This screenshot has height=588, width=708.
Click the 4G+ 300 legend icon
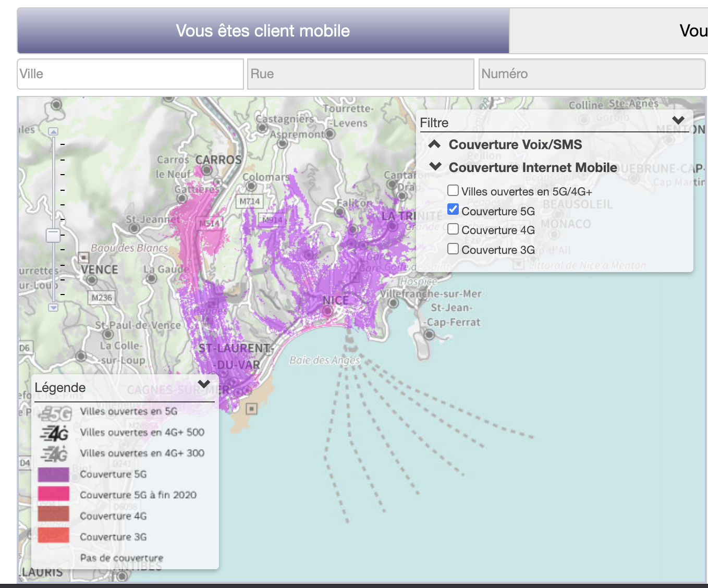pyautogui.click(x=54, y=454)
